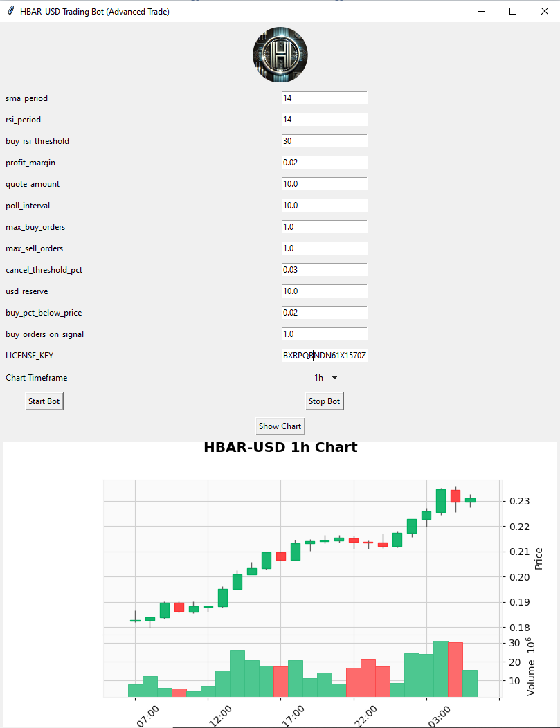Select the usd_reserve field
The width and height of the screenshot is (560, 728).
(x=324, y=291)
